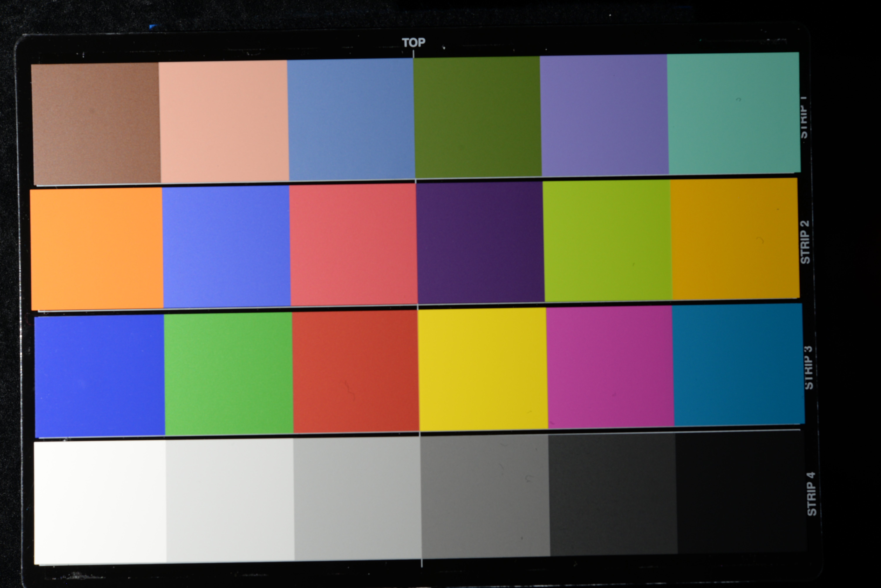Pick the lightest gray patch next to white
Viewport: 881px width, 588px height.
coord(230,500)
